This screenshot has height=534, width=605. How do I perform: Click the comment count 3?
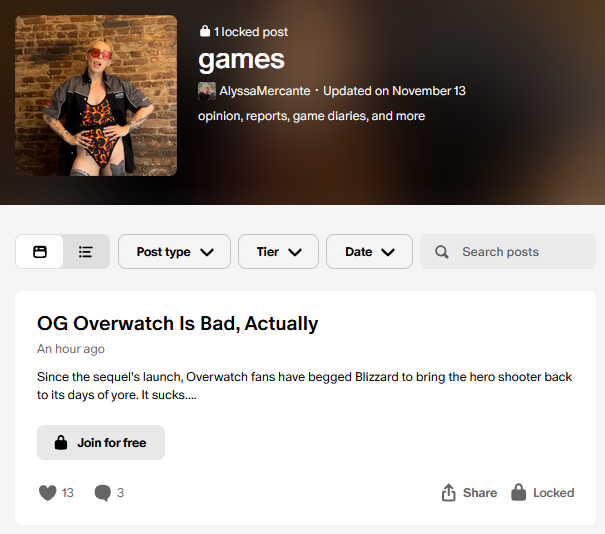tap(120, 493)
